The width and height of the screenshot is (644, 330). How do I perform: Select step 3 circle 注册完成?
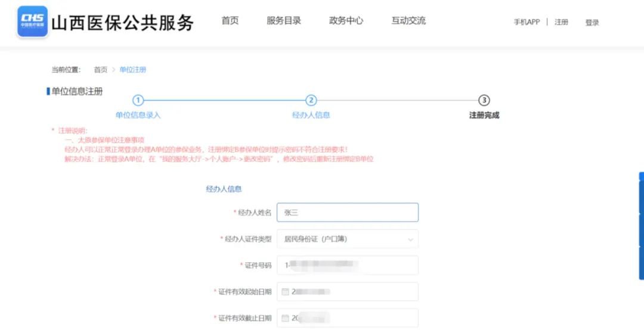(x=484, y=101)
